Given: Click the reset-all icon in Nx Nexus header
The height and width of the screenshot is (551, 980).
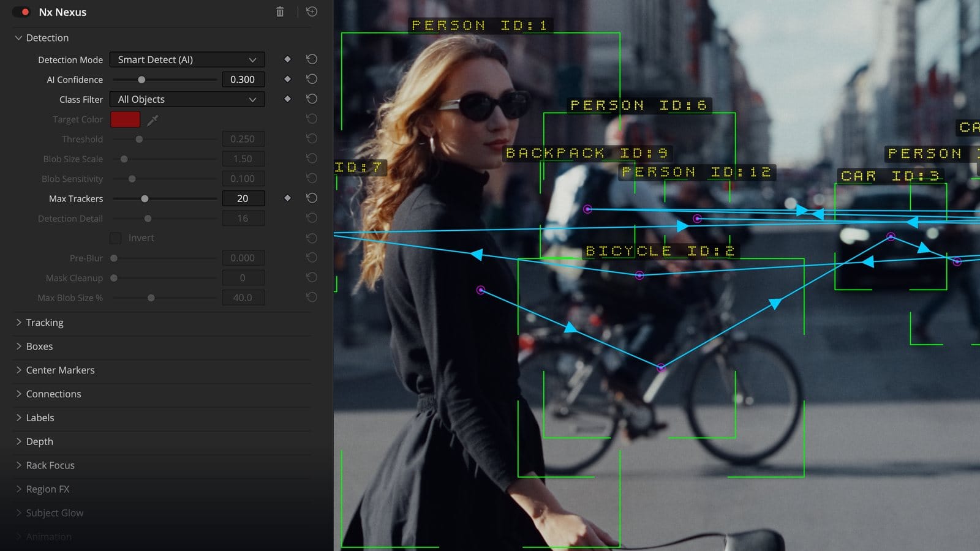Looking at the screenshot, I should 312,12.
